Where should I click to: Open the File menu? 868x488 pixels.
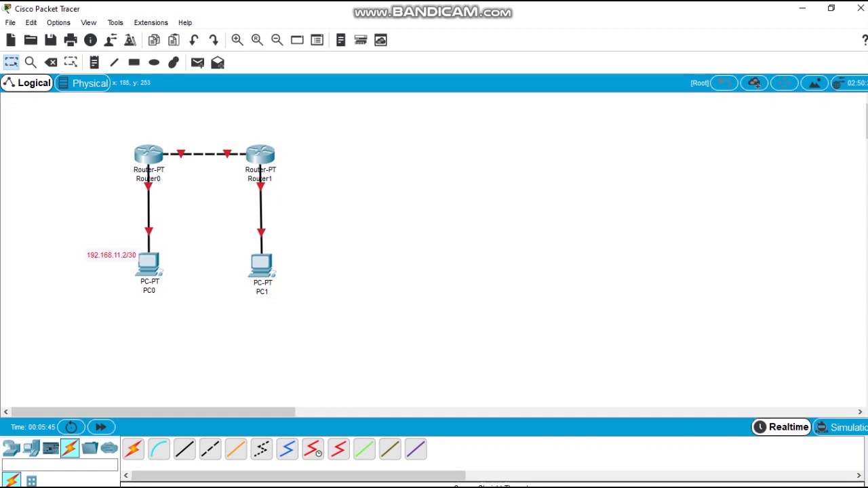coord(10,22)
